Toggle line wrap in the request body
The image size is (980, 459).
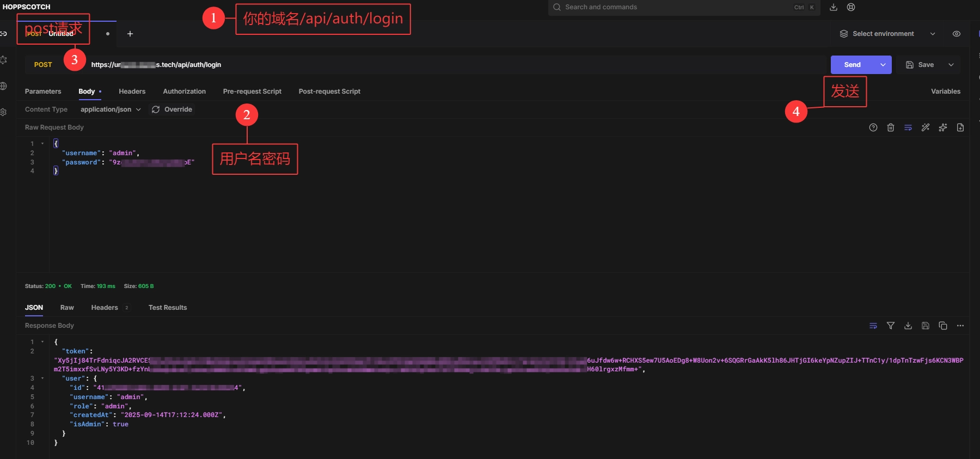point(908,127)
